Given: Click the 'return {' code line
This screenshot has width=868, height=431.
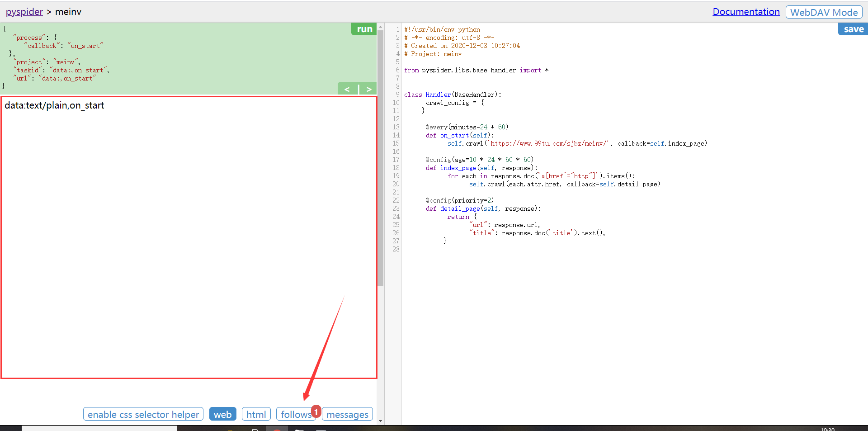Looking at the screenshot, I should click(462, 217).
